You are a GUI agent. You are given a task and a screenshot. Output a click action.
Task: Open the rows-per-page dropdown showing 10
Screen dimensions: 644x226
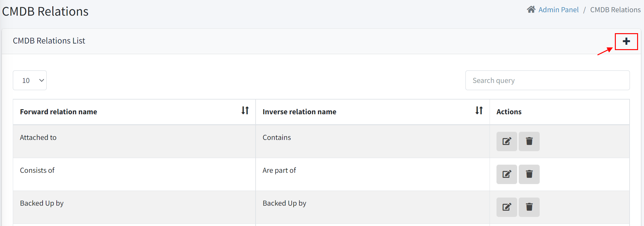tap(30, 80)
